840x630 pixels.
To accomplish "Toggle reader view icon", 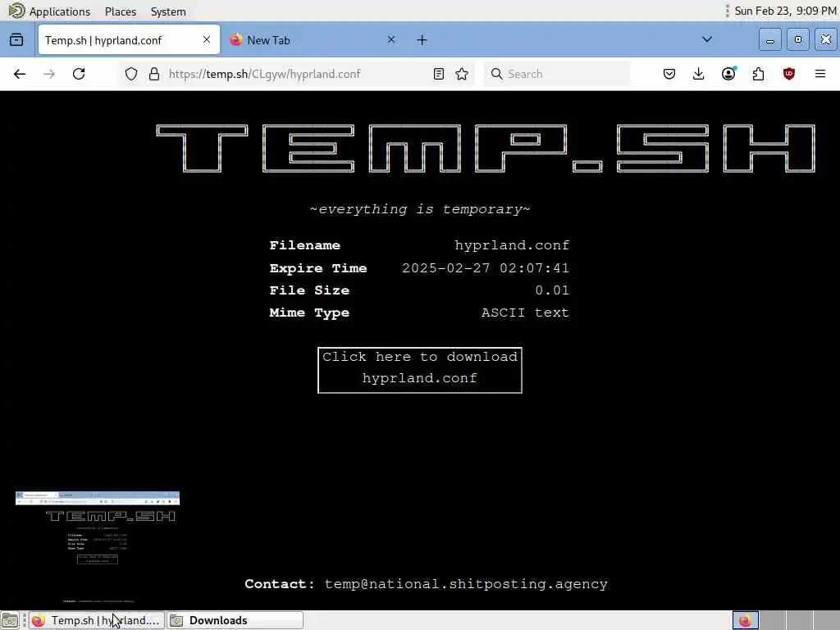I will [439, 74].
